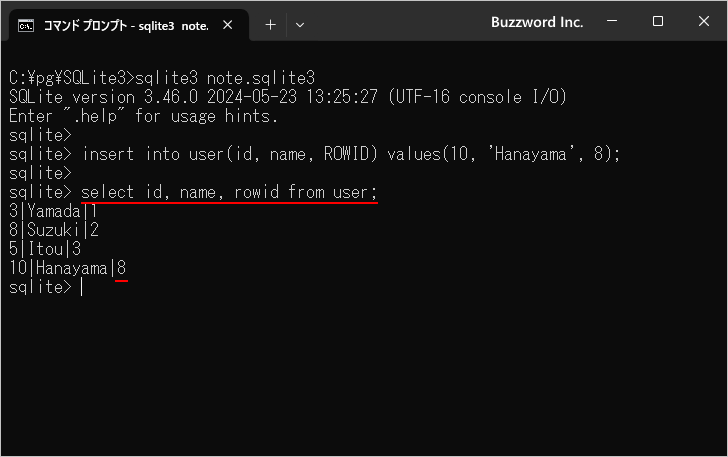Click the command prompt icon in the tab
Screen dimensions: 728x457
[26, 26]
